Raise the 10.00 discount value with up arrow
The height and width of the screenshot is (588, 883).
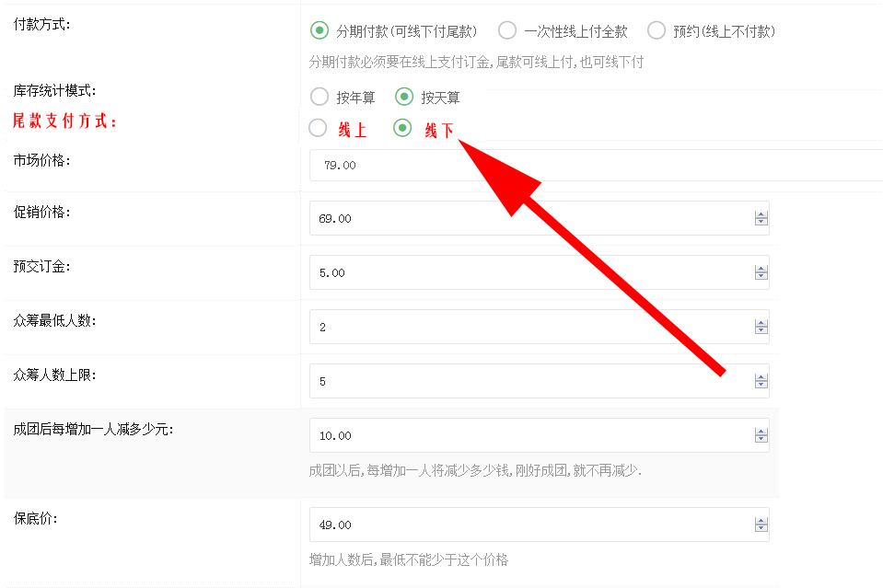click(761, 432)
